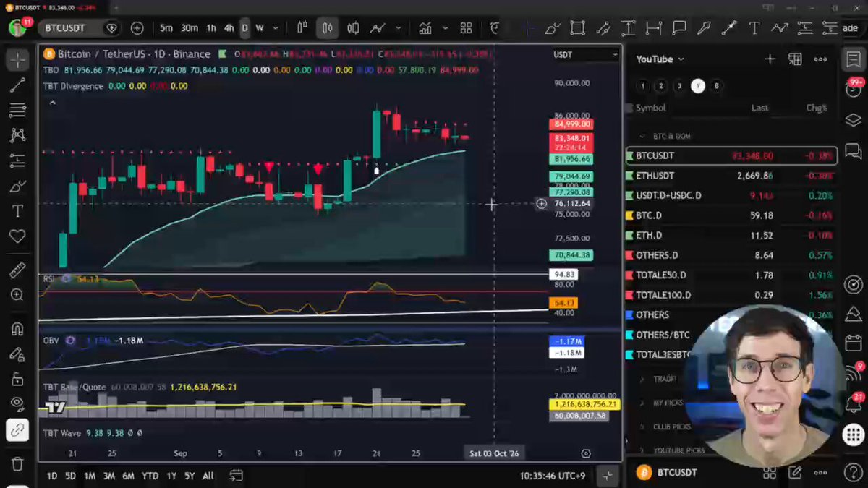Collapse the BTC & DOM section
Screen dimensions: 868x488
tap(642, 136)
